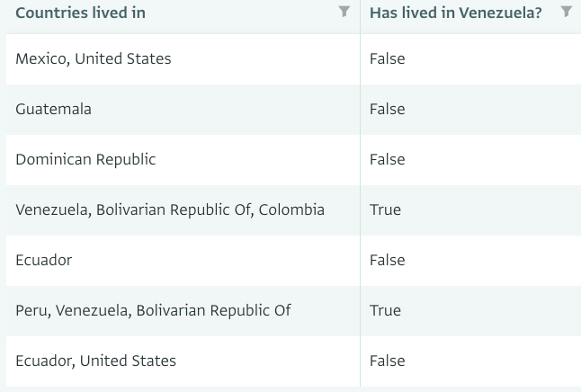Open filter for Has lived in Venezuela column

pyautogui.click(x=567, y=12)
